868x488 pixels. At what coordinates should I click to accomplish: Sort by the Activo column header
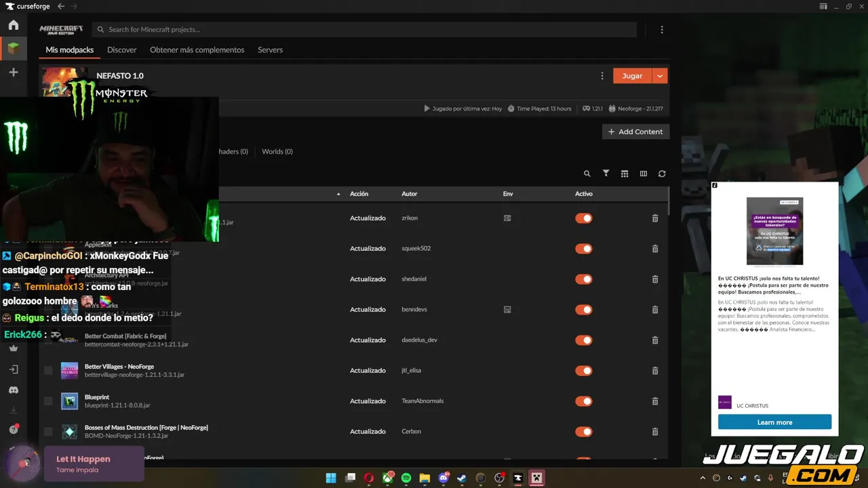tap(584, 194)
